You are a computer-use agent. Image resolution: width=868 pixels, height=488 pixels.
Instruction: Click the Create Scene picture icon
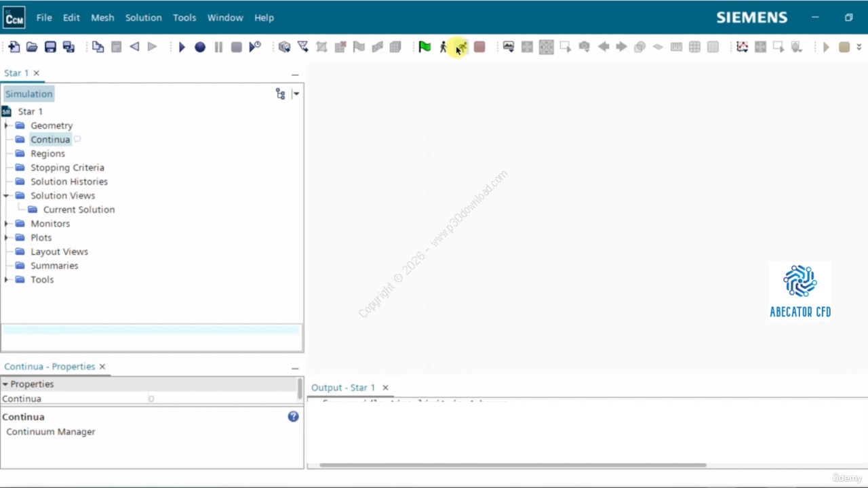point(509,47)
